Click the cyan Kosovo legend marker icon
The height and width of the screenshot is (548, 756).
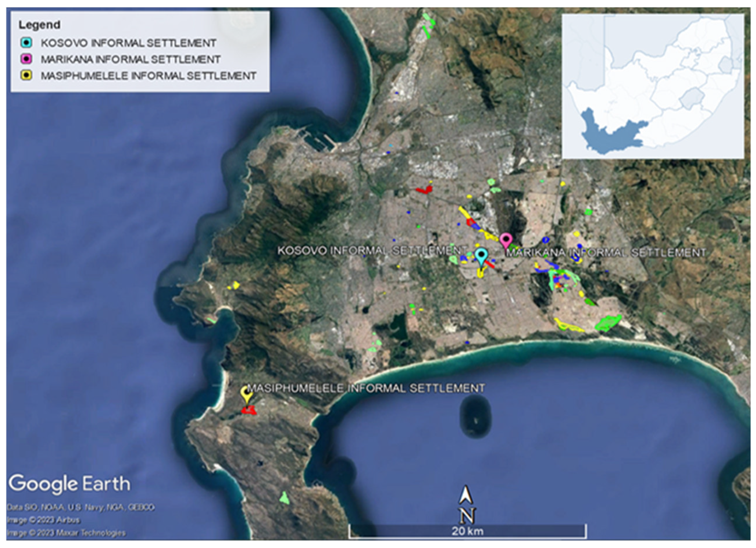point(26,43)
